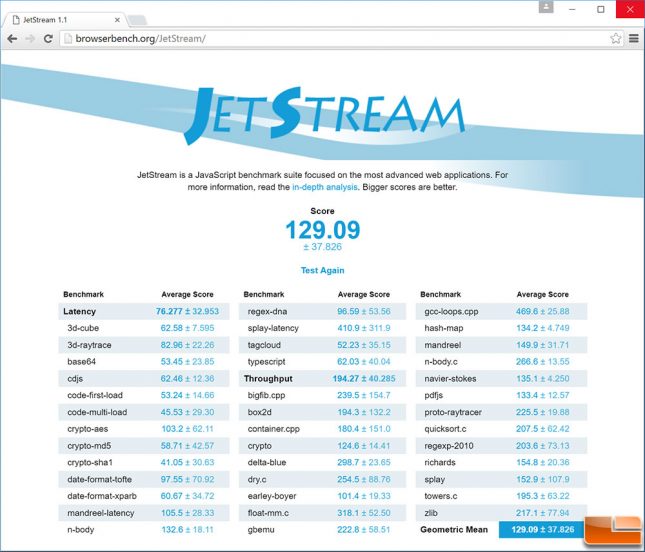Open the gbemu score 222.8 ± 58.51
Viewport: 645px width, 552px height.
click(364, 529)
